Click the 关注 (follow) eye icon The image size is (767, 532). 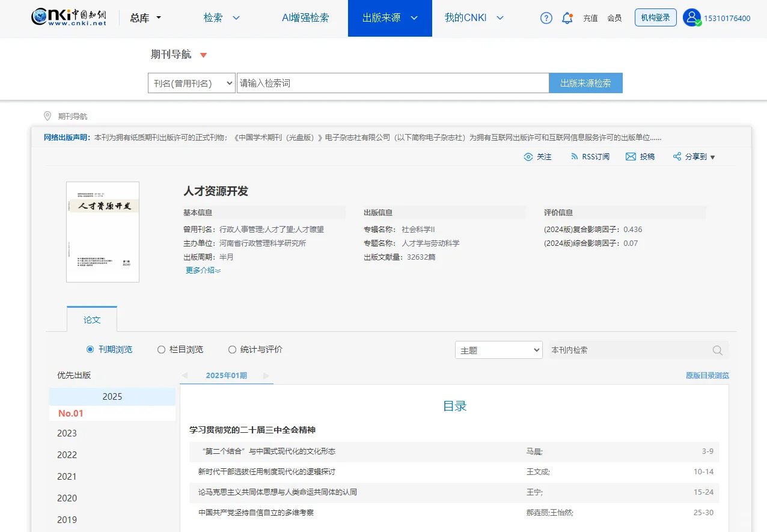point(528,156)
